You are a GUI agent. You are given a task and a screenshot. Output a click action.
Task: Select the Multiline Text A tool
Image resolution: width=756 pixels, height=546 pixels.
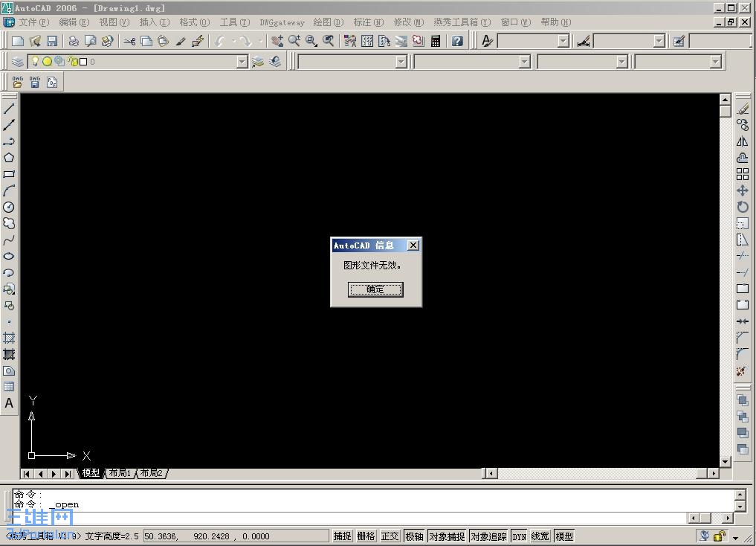[x=9, y=403]
